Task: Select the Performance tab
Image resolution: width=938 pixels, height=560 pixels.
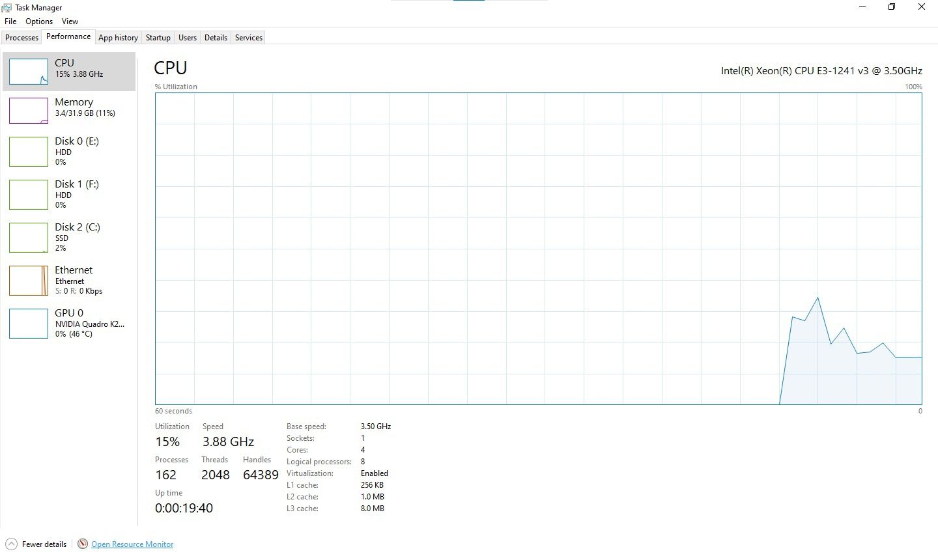Action: (68, 36)
